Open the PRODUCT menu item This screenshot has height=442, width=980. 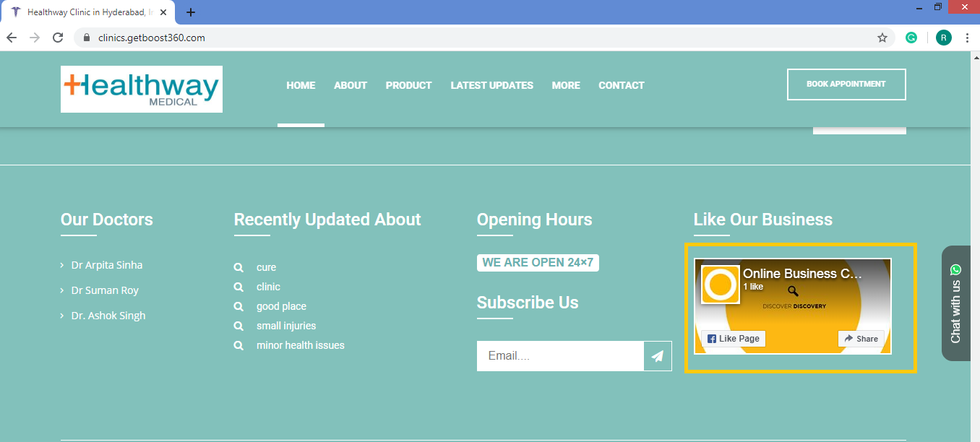[408, 85]
